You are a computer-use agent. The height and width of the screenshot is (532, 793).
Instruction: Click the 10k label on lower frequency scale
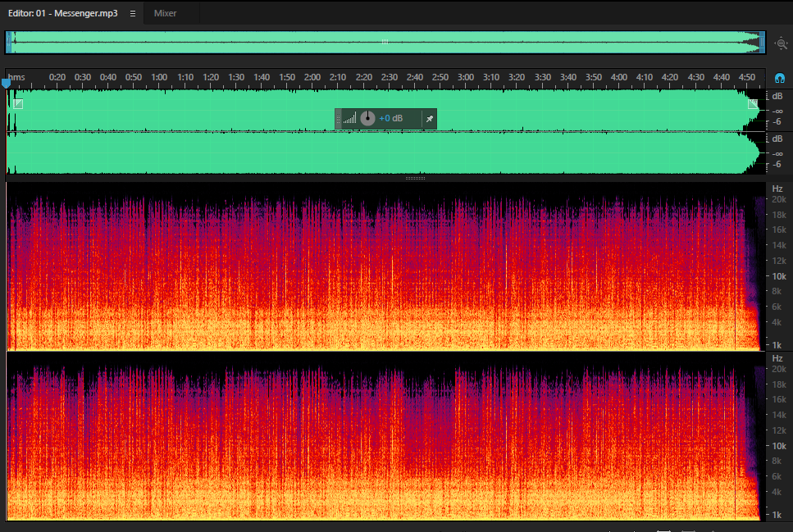779,446
